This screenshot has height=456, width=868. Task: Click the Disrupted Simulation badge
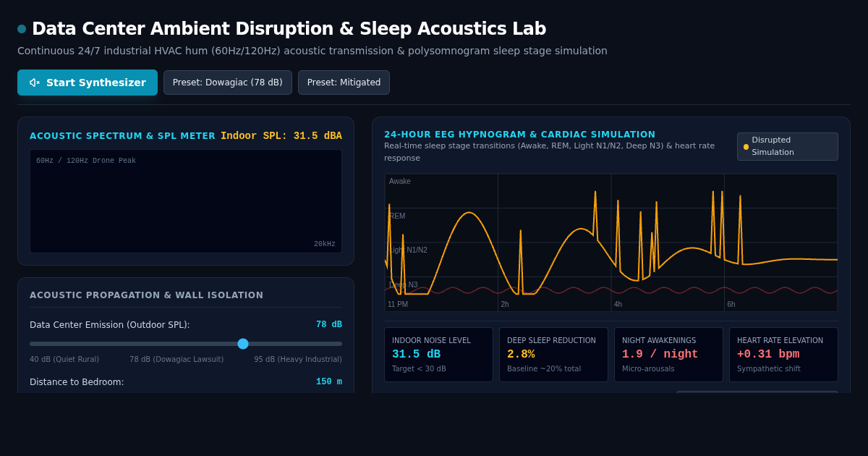pyautogui.click(x=788, y=146)
